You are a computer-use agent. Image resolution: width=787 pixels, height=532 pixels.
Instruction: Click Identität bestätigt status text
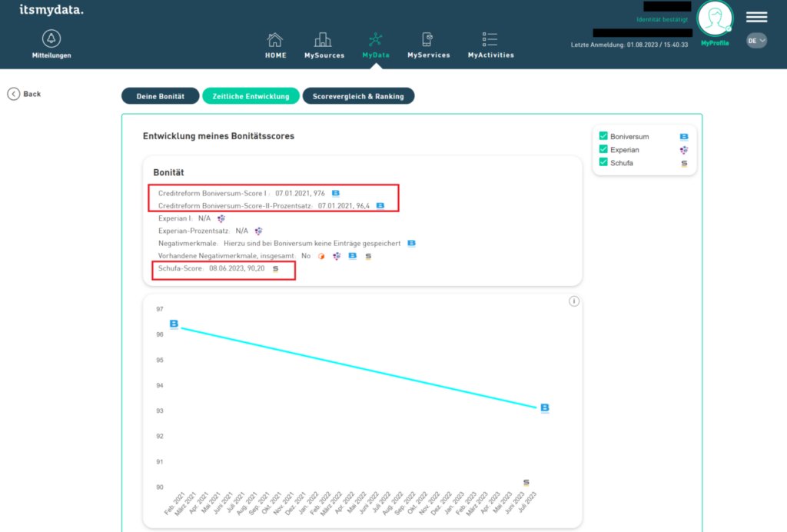pos(662,19)
